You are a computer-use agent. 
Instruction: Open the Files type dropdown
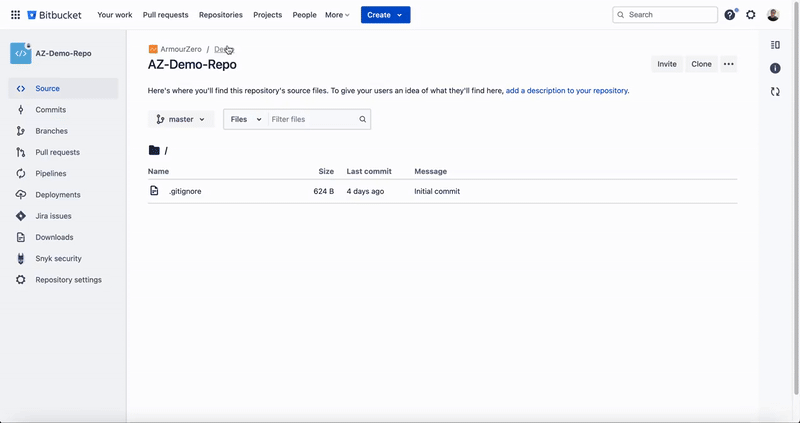pyautogui.click(x=246, y=119)
